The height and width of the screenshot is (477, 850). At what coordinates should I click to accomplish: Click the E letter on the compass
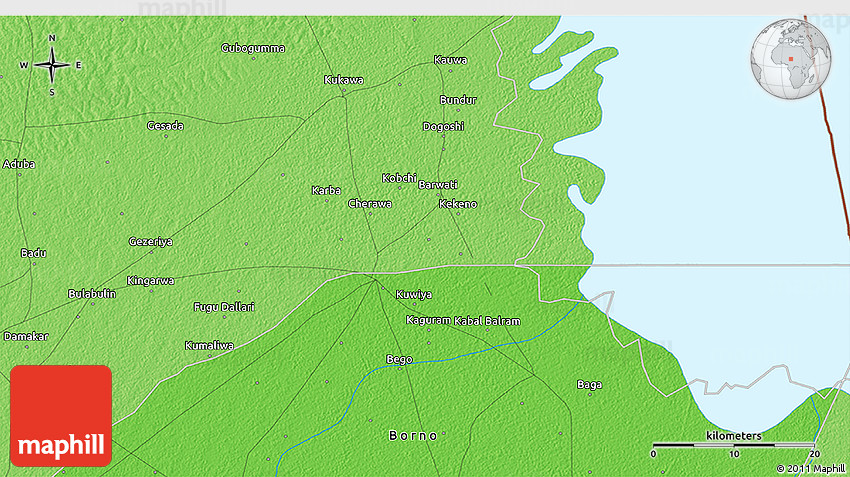[x=78, y=65]
